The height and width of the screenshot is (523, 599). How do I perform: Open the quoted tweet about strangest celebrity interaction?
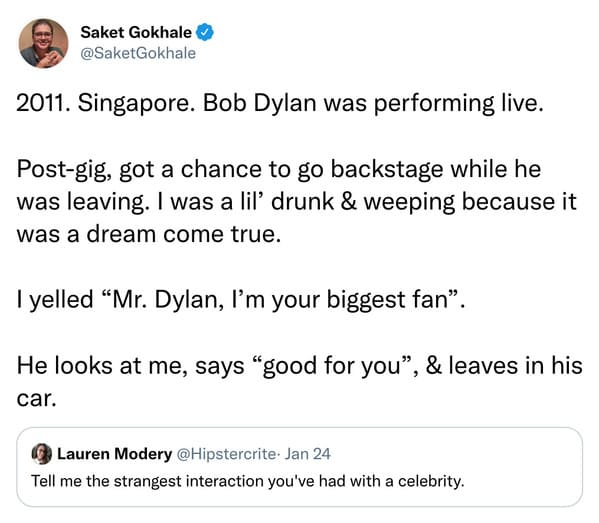[300, 467]
